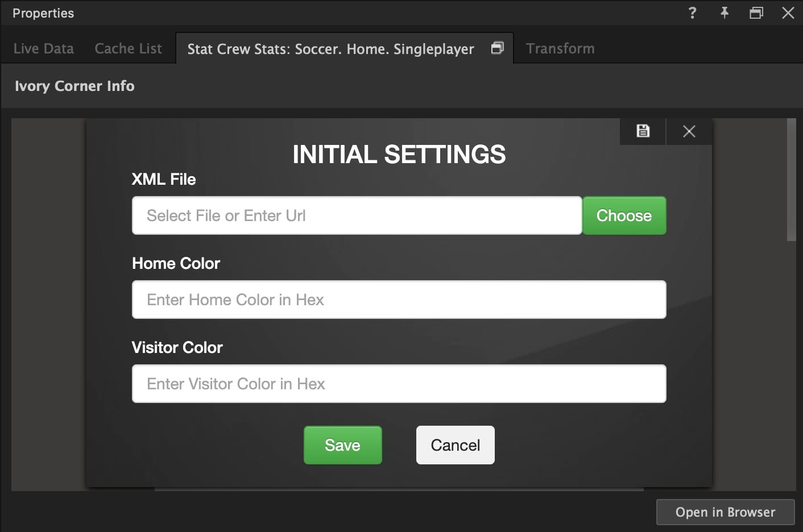
Task: Click the green Save button
Action: coord(343,445)
